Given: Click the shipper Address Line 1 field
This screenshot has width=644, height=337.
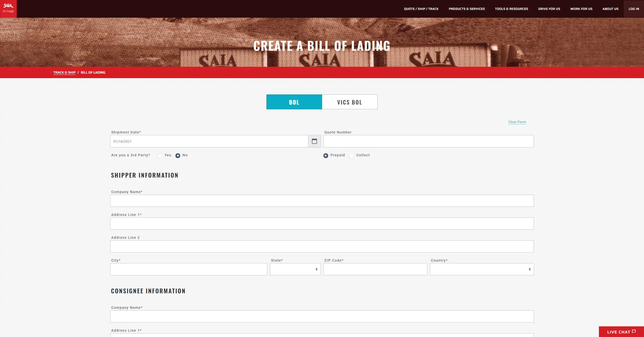Looking at the screenshot, I should (x=322, y=224).
